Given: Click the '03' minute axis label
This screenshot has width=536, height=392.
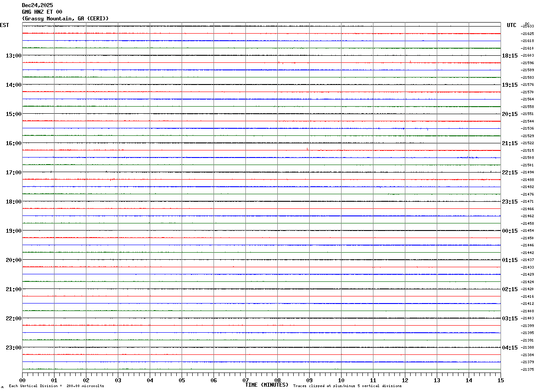Looking at the screenshot, I should (118, 380).
